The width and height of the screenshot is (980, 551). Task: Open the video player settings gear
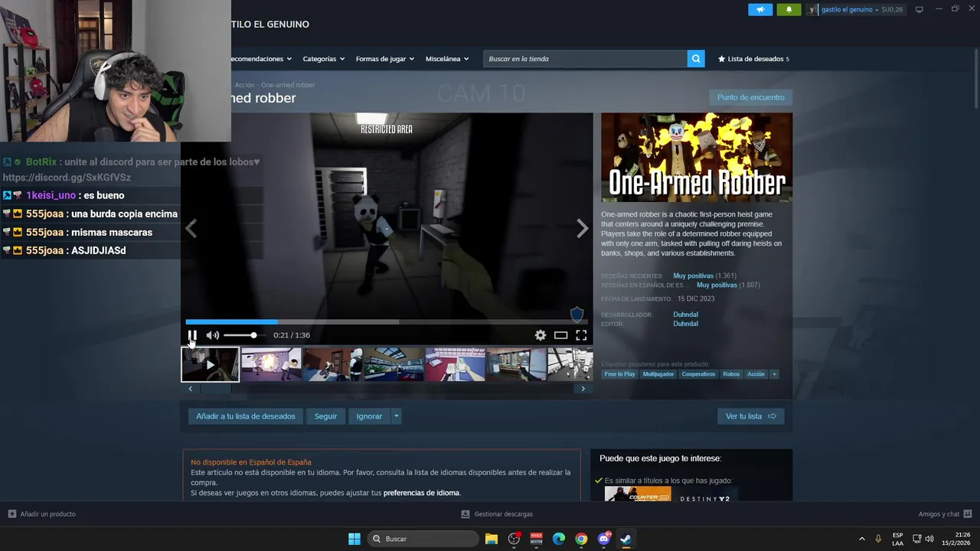coord(541,335)
